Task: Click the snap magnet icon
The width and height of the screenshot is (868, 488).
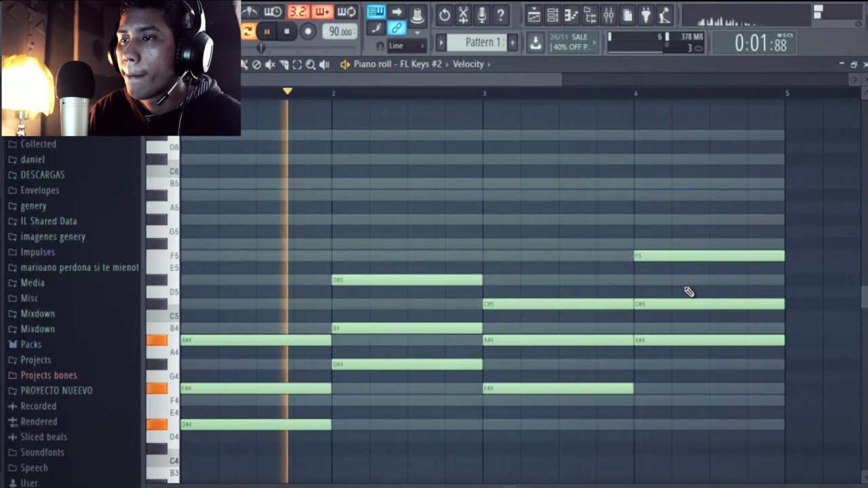Action: point(380,46)
